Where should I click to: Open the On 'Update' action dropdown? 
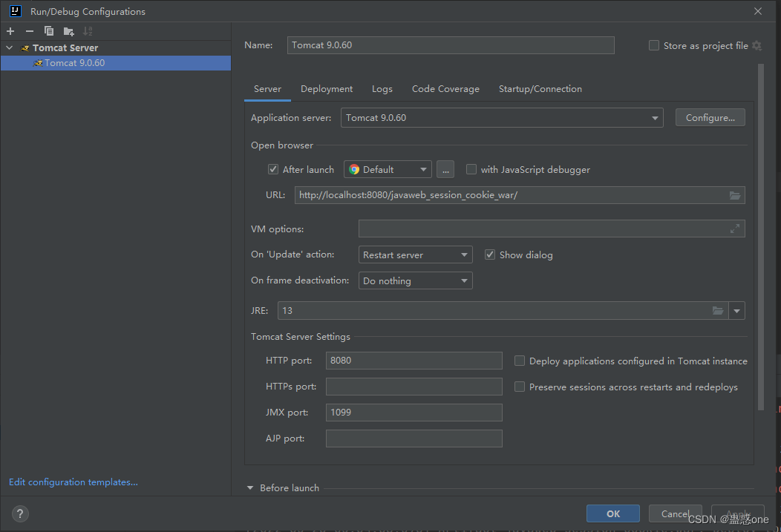tap(415, 255)
